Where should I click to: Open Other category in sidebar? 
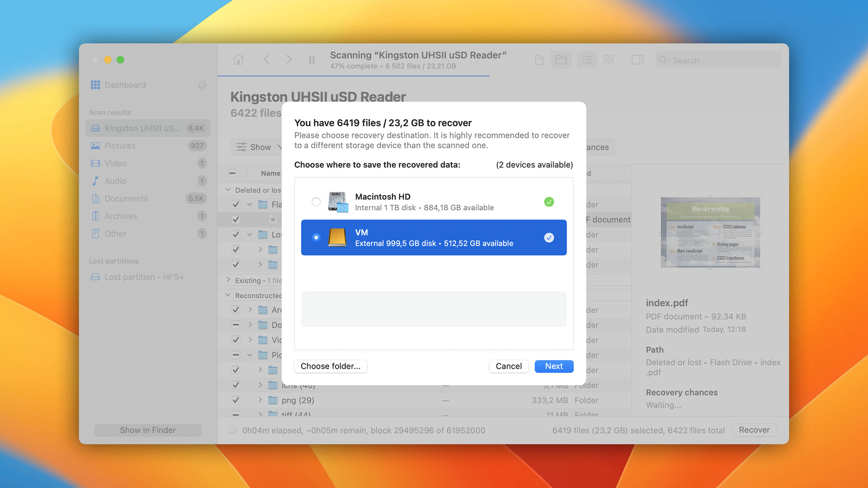pyautogui.click(x=148, y=233)
